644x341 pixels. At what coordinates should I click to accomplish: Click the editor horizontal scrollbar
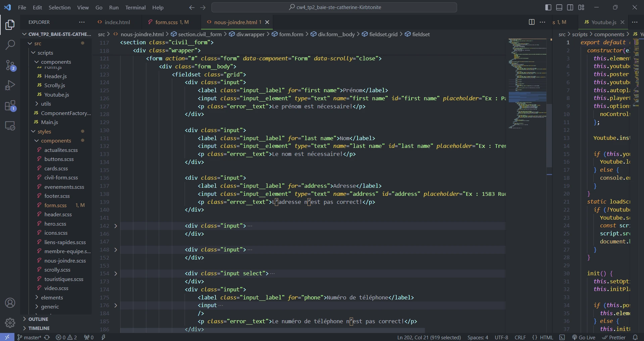[273, 331]
